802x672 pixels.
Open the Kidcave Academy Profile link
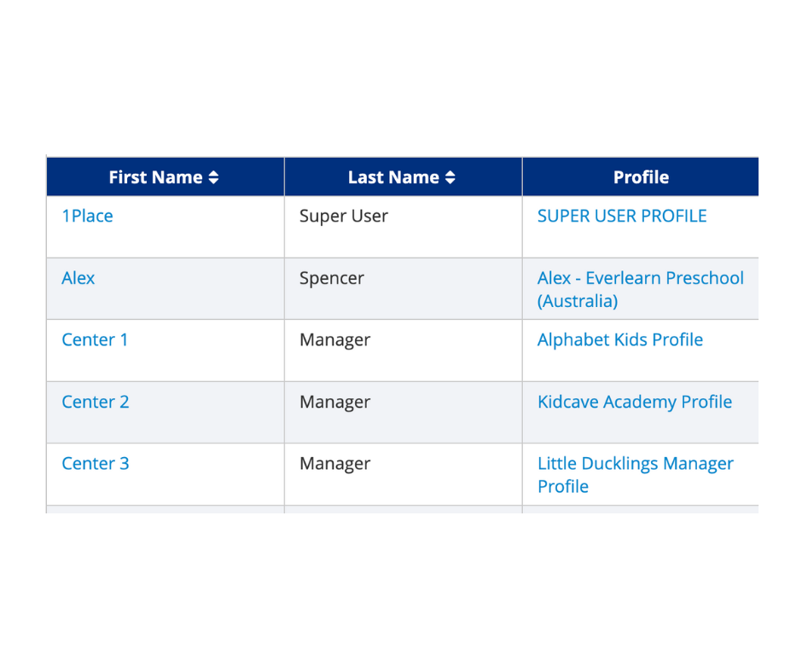pos(634,402)
